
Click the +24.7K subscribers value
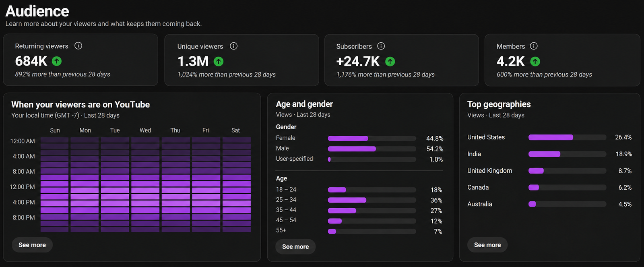pos(358,61)
